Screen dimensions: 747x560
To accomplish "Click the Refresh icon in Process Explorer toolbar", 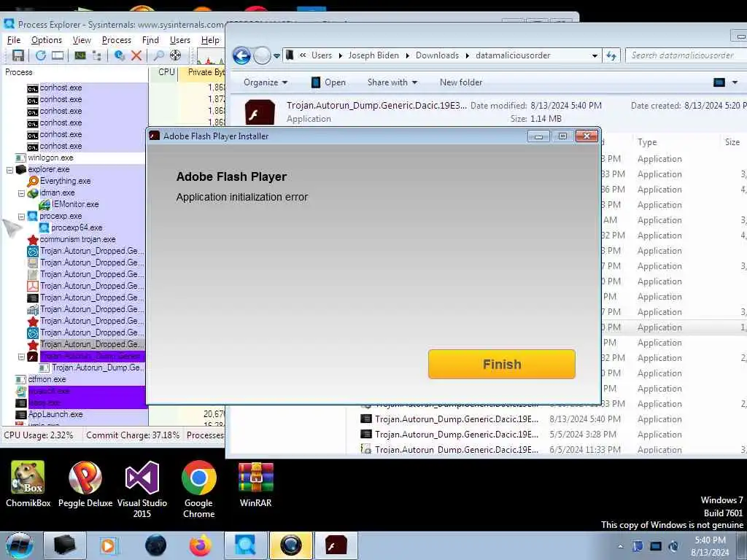I will tap(41, 55).
